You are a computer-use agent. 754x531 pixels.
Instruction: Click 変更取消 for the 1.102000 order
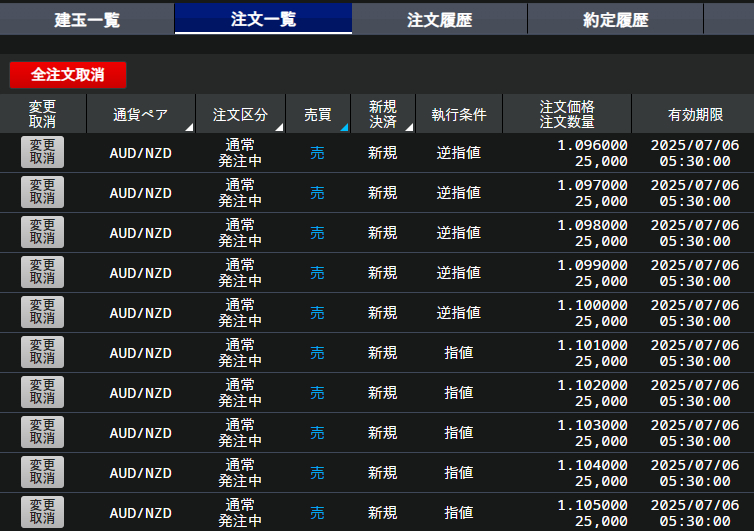pyautogui.click(x=42, y=392)
